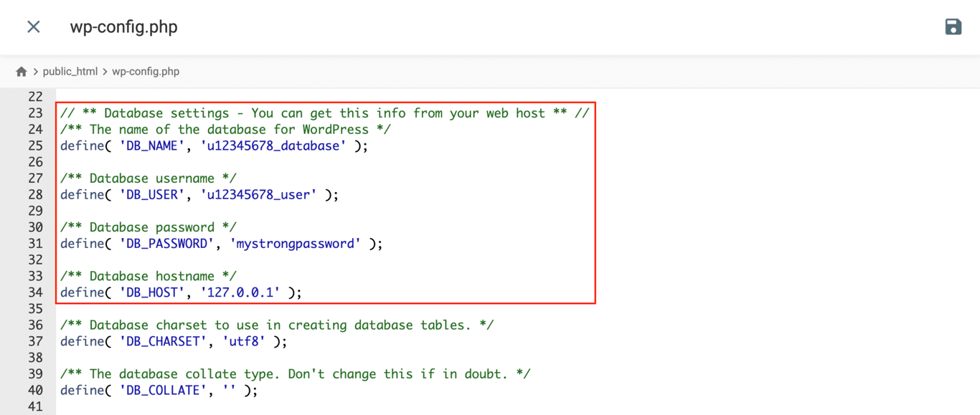Open the public_html breadcrumb link
The height and width of the screenshot is (415, 980).
coord(71,71)
